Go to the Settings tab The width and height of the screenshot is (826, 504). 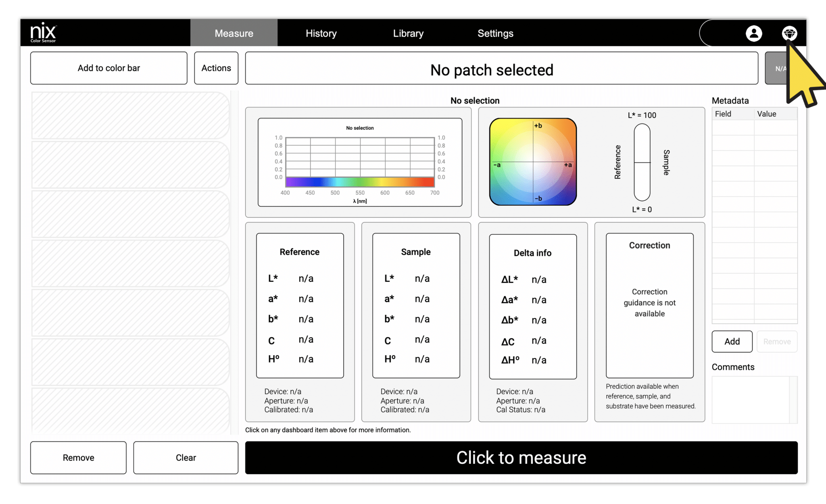point(495,33)
